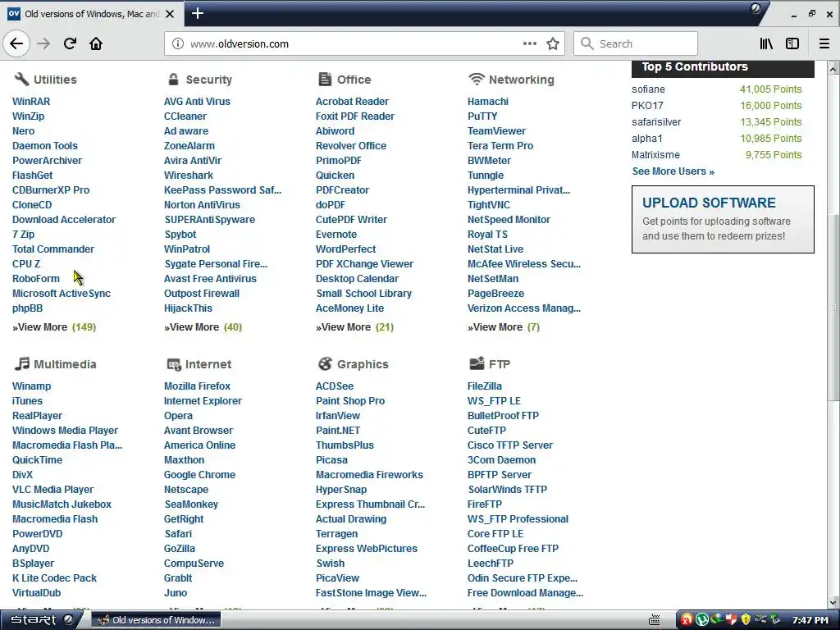
Task: Switch to the Old versions of Windows browser tab
Action: click(x=91, y=14)
